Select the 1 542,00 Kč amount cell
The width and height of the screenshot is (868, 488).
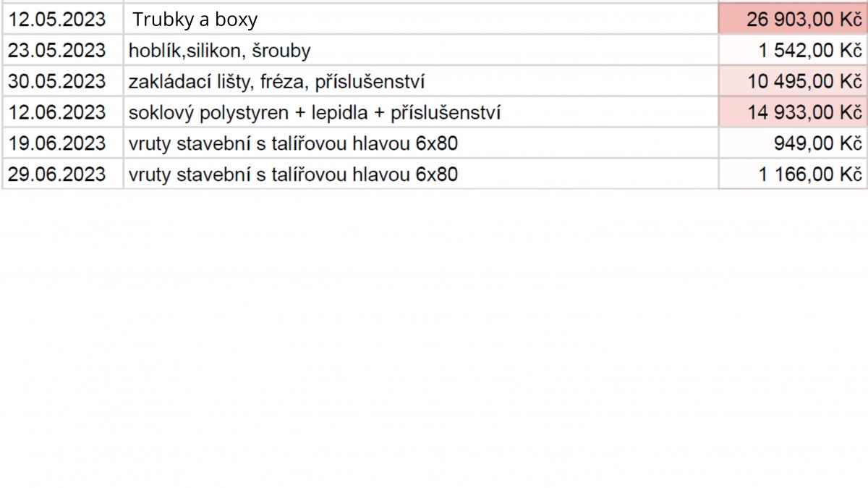pyautogui.click(x=793, y=50)
